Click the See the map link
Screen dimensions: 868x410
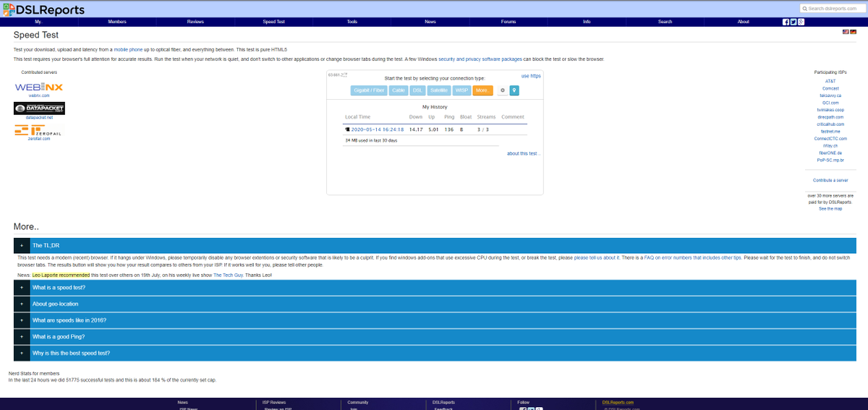(x=830, y=208)
